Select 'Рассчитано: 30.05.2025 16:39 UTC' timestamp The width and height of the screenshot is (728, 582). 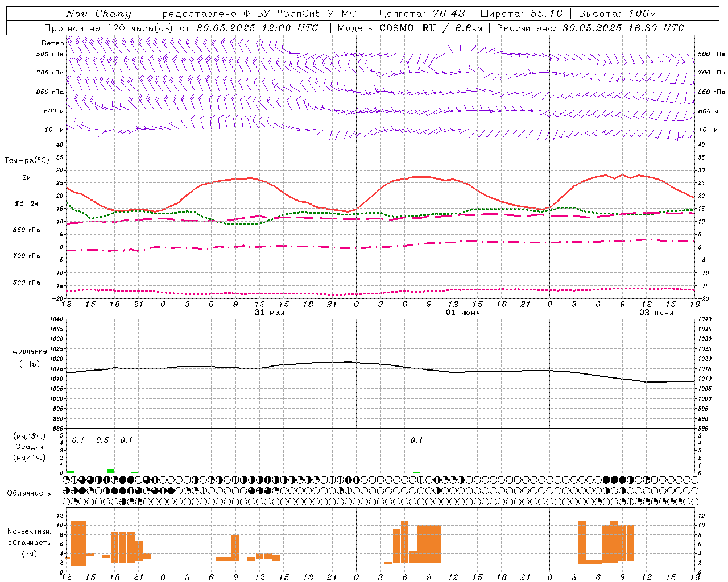[x=590, y=28]
